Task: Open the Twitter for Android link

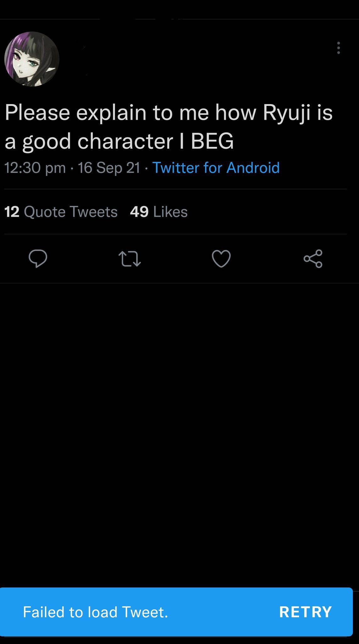Action: click(216, 168)
